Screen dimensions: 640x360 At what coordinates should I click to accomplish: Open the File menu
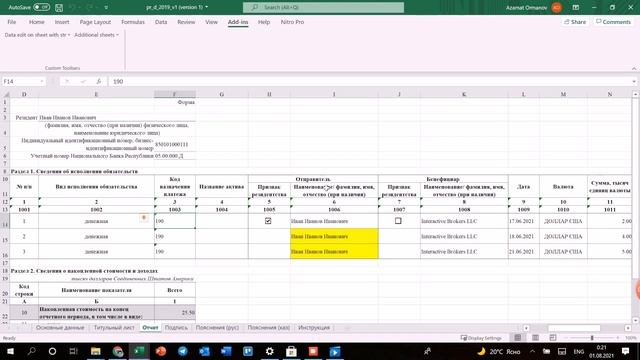point(12,22)
